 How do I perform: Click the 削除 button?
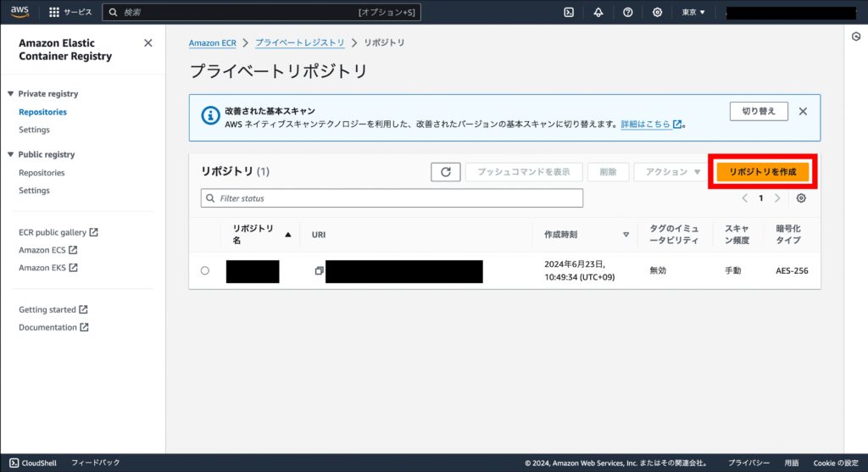(x=608, y=172)
